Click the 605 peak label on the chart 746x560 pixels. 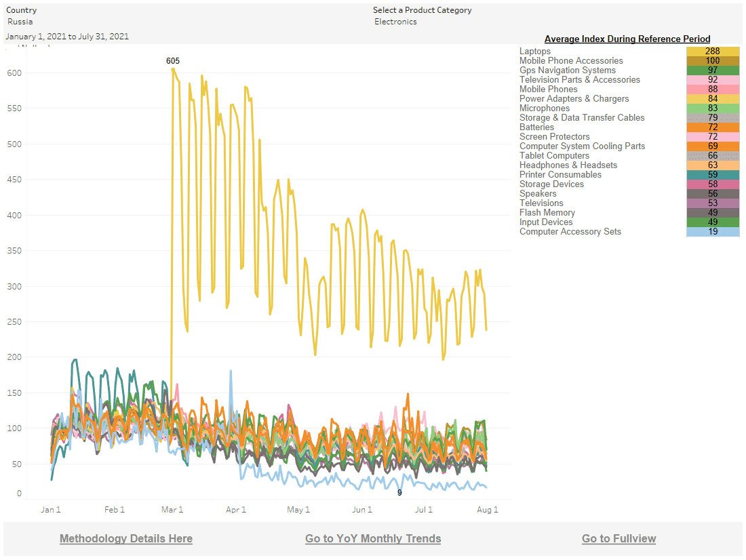tap(173, 61)
